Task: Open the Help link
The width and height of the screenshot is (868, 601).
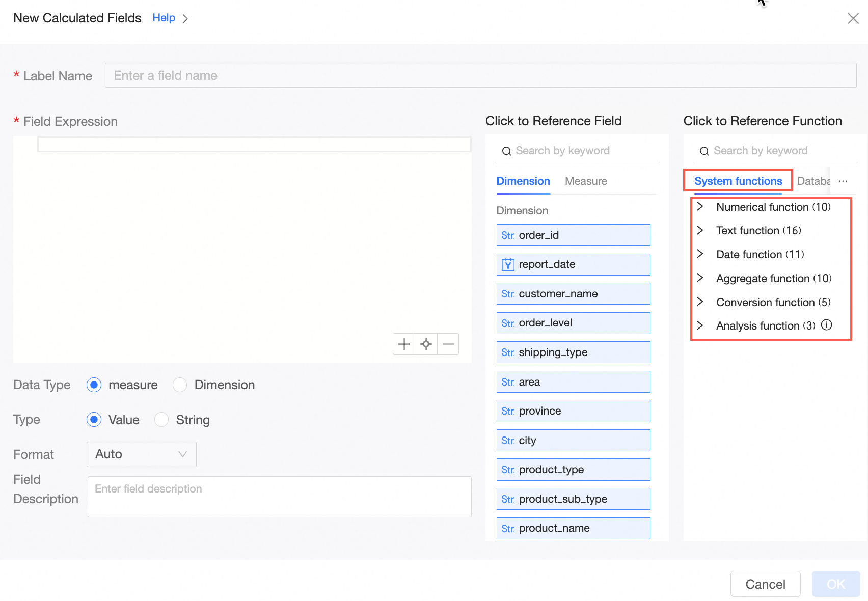Action: click(164, 18)
